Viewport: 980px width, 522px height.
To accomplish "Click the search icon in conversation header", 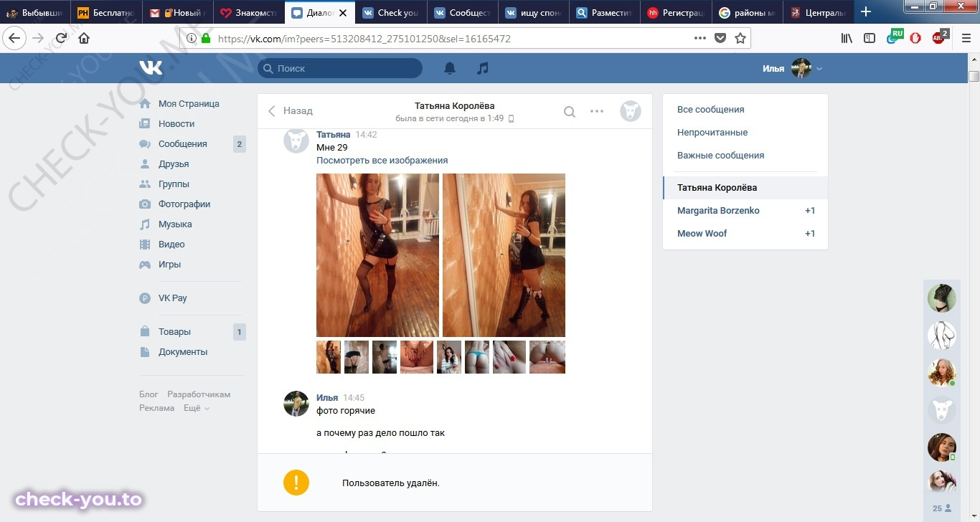I will click(x=570, y=111).
